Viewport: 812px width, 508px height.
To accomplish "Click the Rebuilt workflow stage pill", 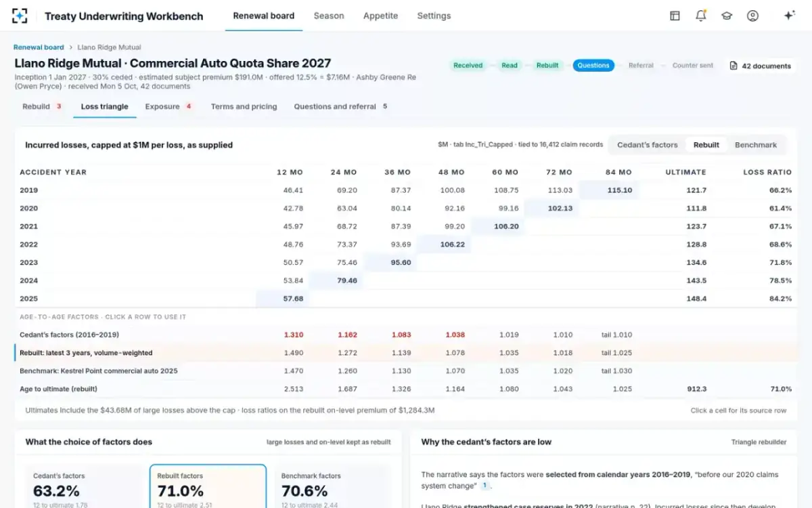I will pos(547,66).
